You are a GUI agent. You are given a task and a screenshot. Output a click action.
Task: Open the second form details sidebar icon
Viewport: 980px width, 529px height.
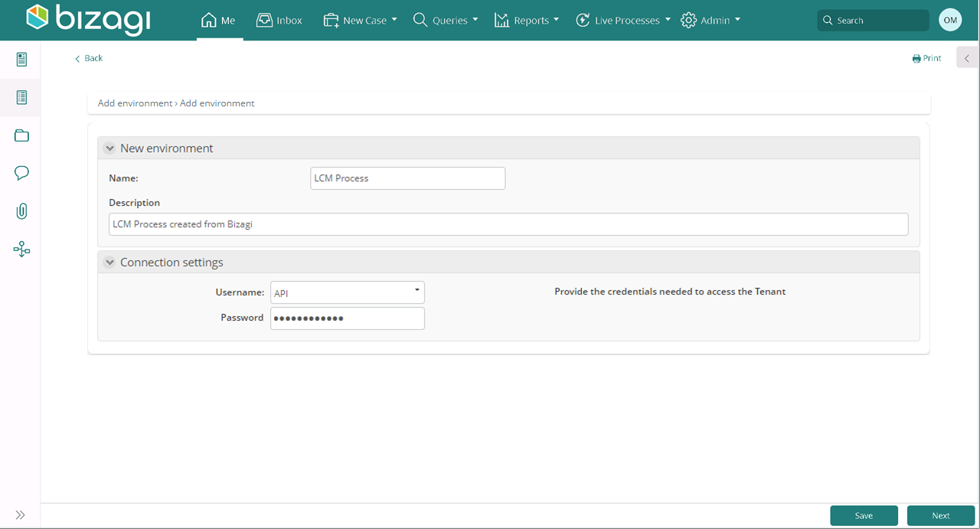pos(21,97)
